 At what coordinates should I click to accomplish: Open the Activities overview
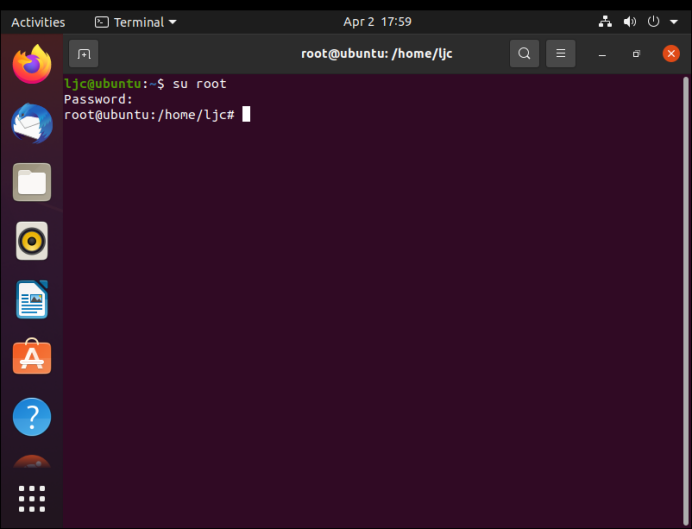pos(38,22)
